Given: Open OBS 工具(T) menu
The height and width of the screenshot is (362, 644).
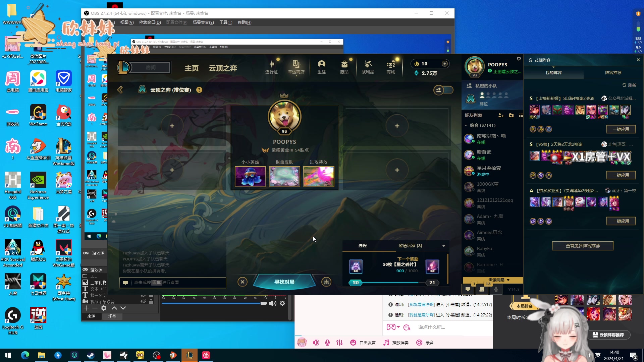Looking at the screenshot, I should pos(226,22).
